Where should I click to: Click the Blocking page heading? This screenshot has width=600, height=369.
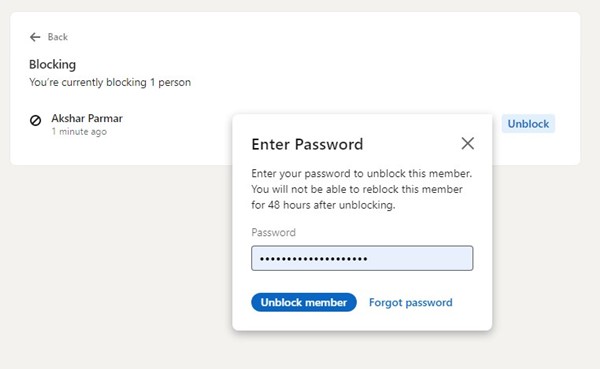tap(52, 64)
